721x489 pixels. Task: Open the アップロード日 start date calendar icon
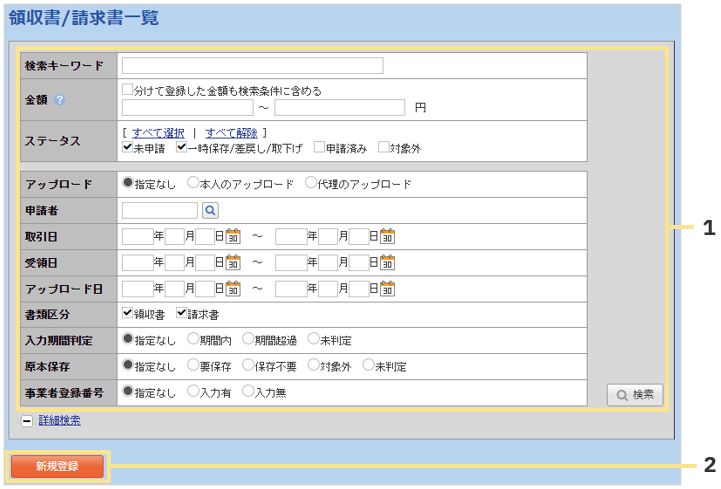[233, 289]
